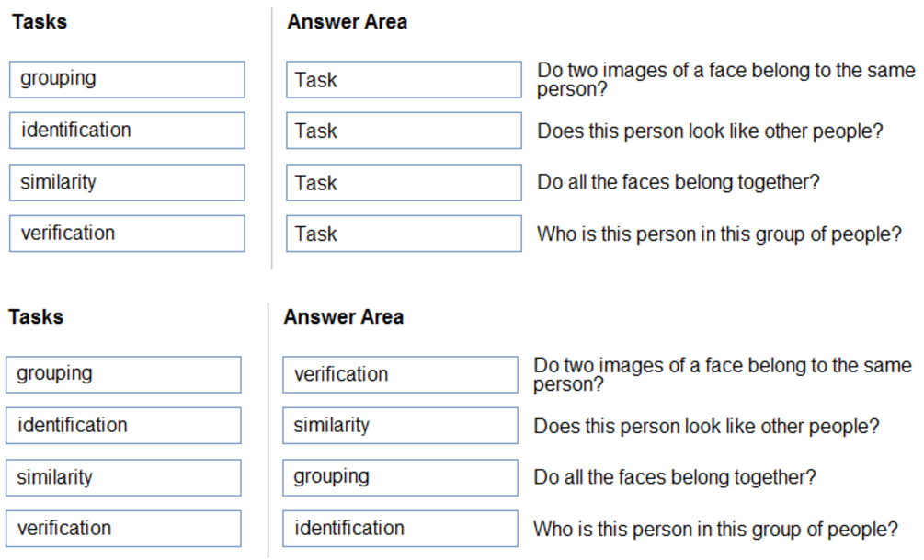
Task: Click the Task placeholder beside 'Do two images of a face'
Action: pyautogui.click(x=404, y=80)
